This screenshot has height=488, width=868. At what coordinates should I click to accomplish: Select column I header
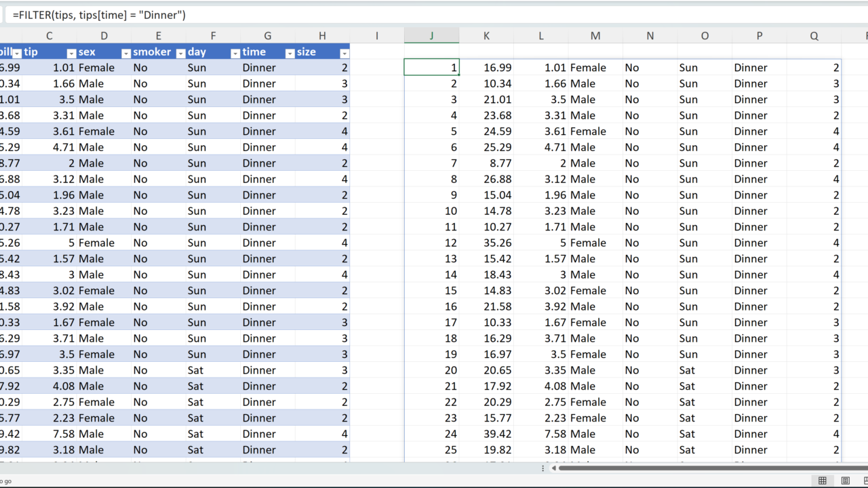pyautogui.click(x=376, y=36)
